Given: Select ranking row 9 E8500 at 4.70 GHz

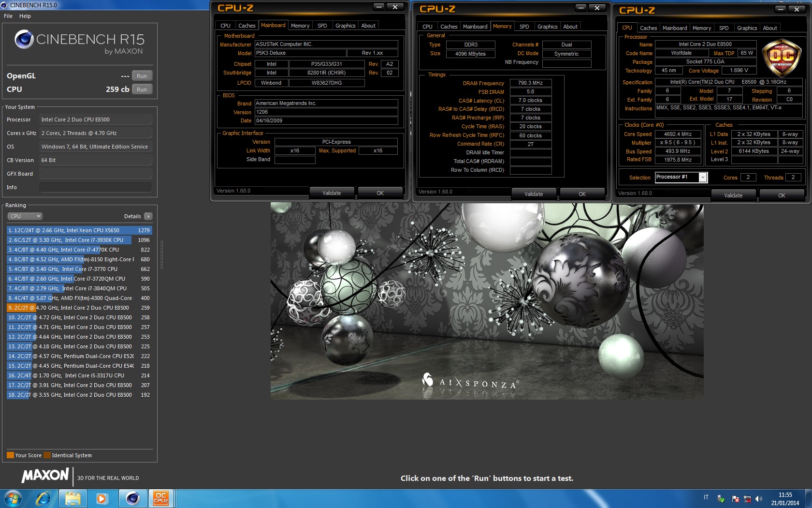Looking at the screenshot, I should (x=79, y=308).
